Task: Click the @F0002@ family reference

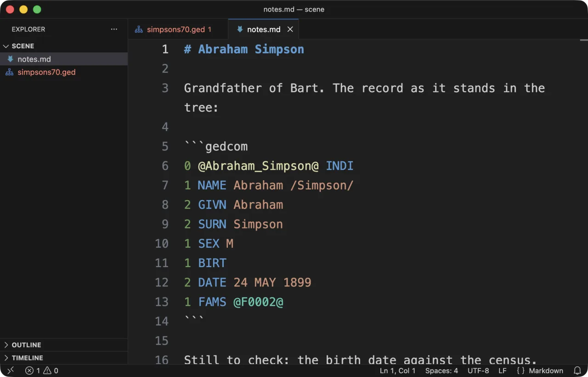Action: click(x=258, y=302)
